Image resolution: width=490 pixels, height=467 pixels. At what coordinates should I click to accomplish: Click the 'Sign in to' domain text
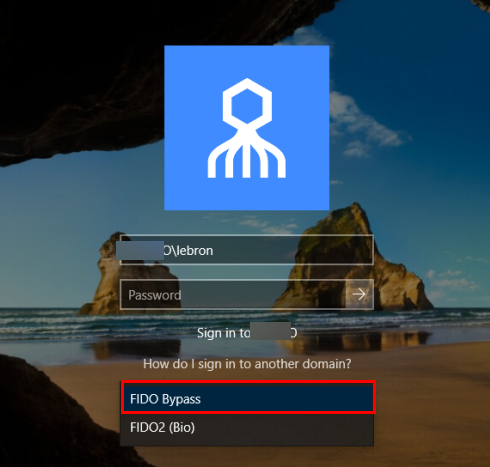point(247,333)
